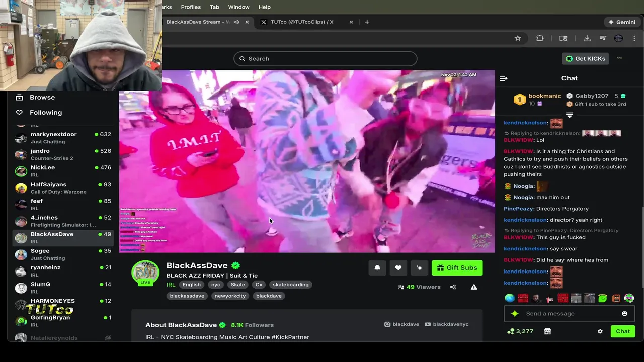Open NickLee channel in sidebar

click(63, 171)
